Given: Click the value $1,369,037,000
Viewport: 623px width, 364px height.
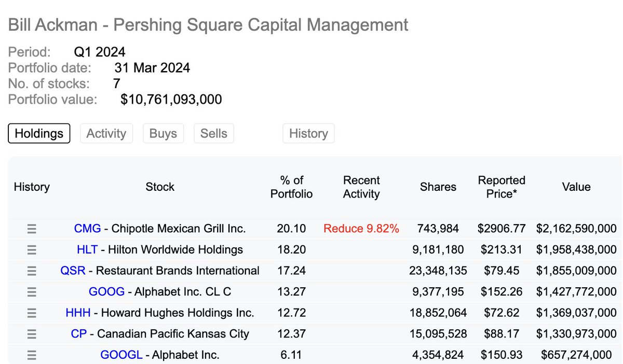Looking at the screenshot, I should point(576,313).
